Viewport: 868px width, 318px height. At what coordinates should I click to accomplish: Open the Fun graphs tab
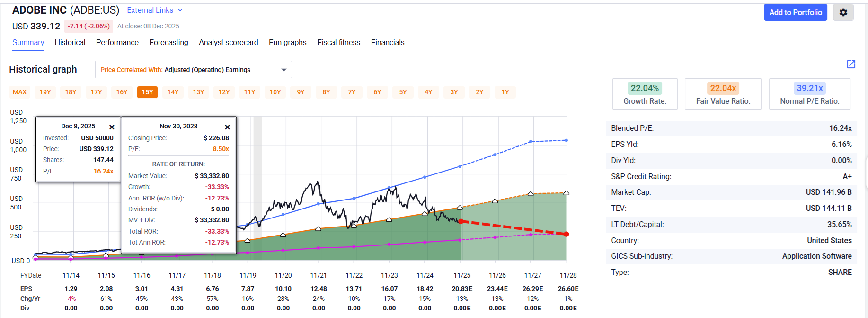click(x=288, y=43)
